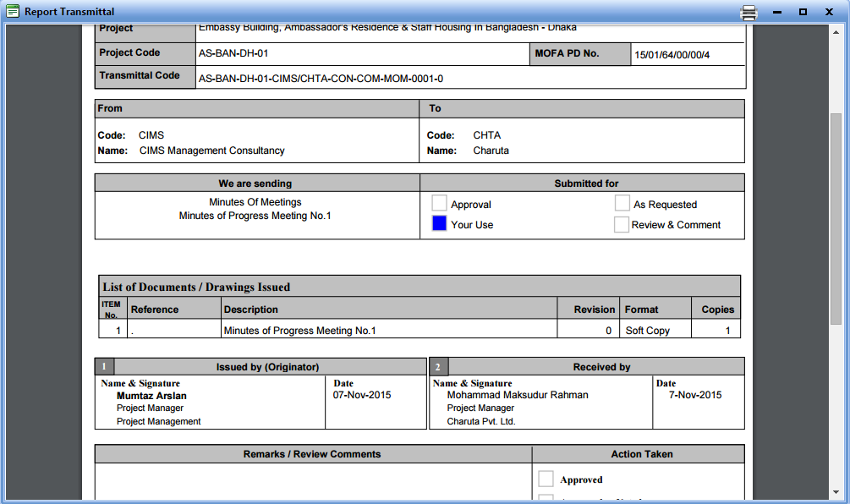This screenshot has width=850, height=504.
Task: Check the Approved box under Action Taken
Action: click(546, 479)
